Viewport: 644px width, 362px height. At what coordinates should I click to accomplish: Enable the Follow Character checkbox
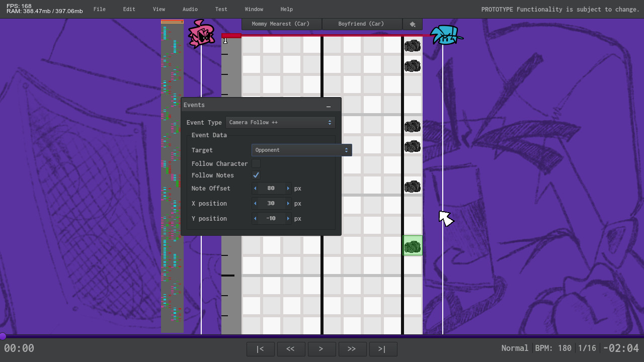(x=256, y=163)
